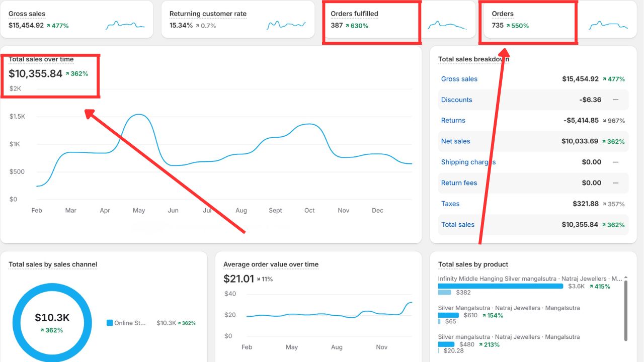Click the Online Store blue legend swatch
Image resolution: width=644 pixels, height=362 pixels.
[110, 323]
